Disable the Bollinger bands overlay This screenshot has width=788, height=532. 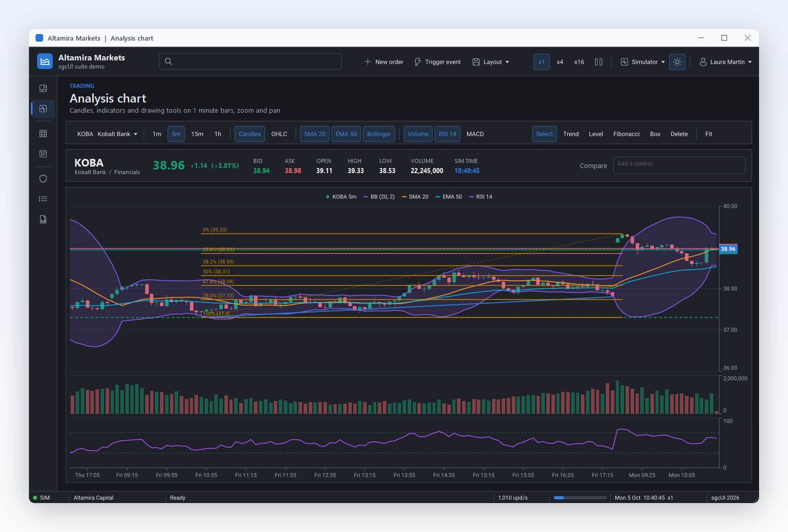379,134
